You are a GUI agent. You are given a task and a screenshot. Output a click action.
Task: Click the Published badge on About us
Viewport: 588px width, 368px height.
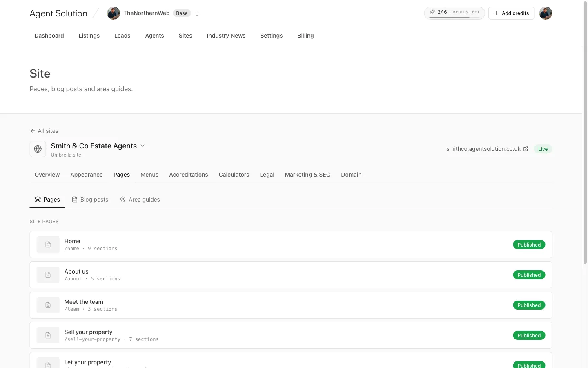[529, 275]
